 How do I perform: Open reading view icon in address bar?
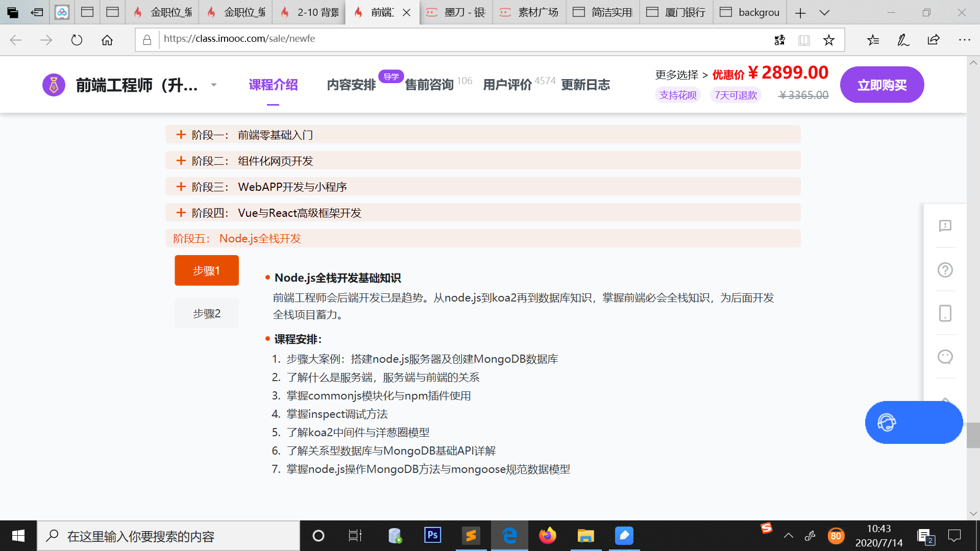tap(804, 40)
